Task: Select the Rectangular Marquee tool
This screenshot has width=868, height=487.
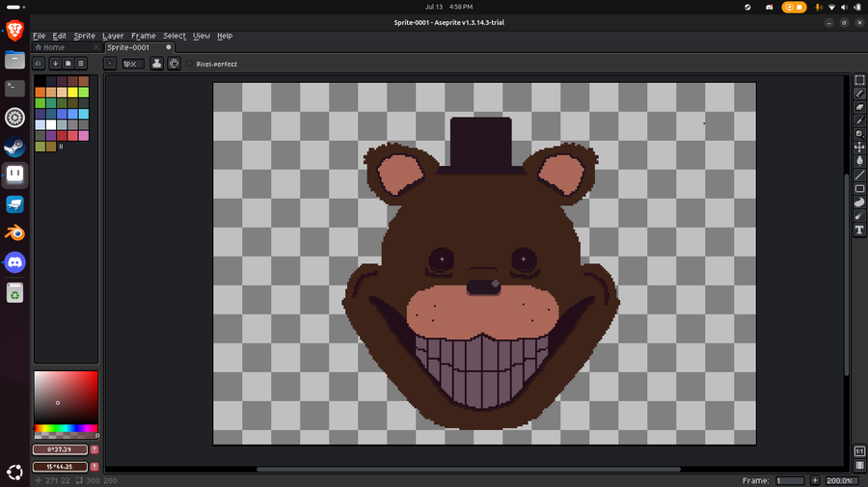Action: [x=859, y=80]
